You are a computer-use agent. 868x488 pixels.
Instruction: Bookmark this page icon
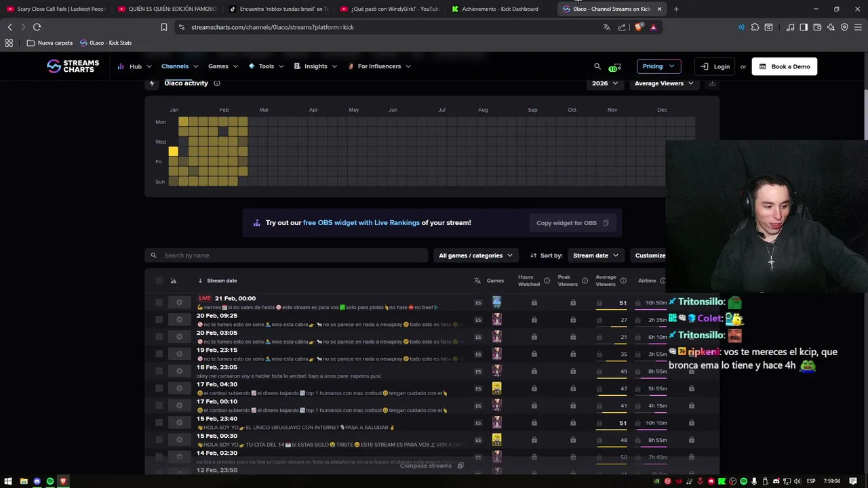(163, 27)
